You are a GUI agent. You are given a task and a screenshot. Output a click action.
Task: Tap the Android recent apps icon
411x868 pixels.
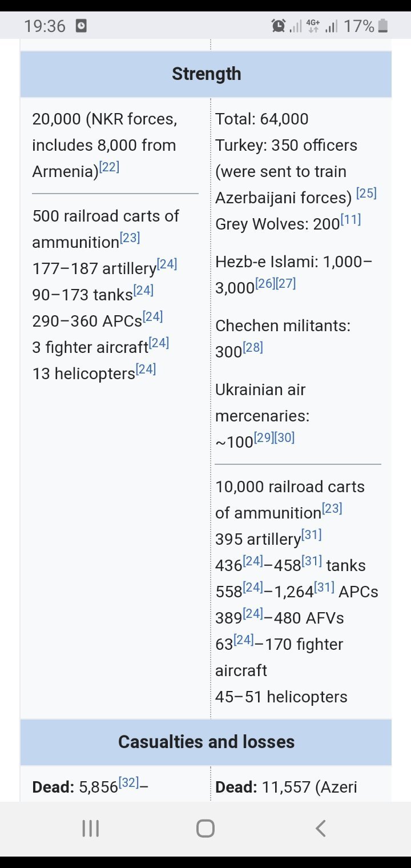tap(90, 828)
